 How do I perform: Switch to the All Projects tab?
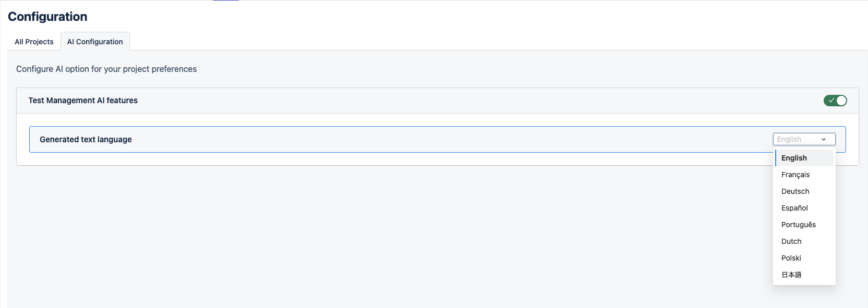click(x=34, y=42)
